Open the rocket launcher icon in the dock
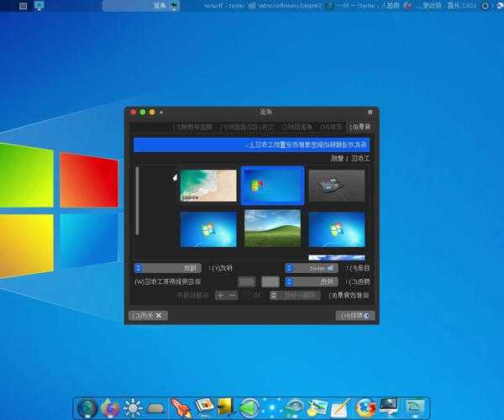The width and height of the screenshot is (504, 420). pos(181,408)
